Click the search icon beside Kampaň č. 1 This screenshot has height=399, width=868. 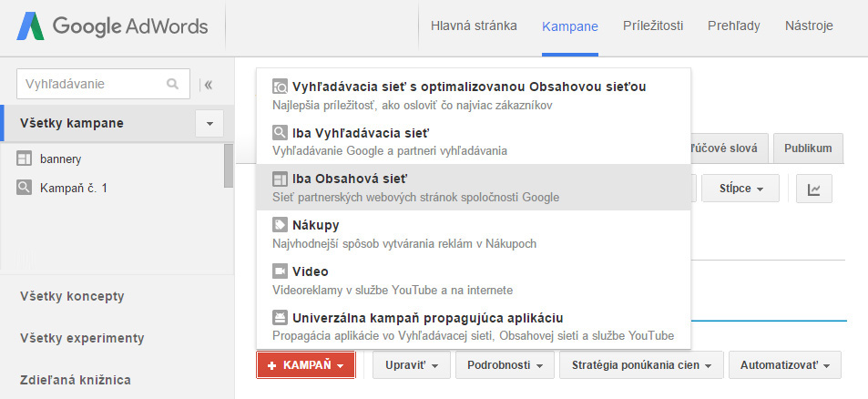pyautogui.click(x=25, y=189)
